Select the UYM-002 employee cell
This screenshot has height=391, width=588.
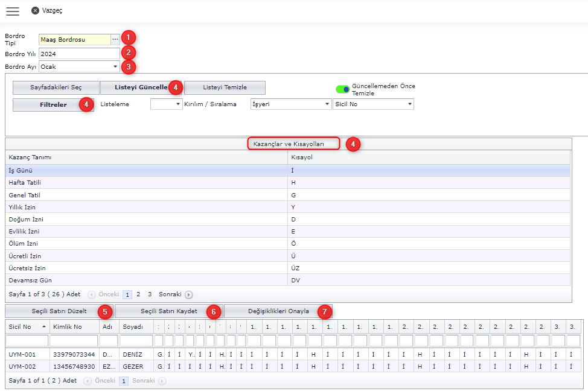(x=27, y=366)
